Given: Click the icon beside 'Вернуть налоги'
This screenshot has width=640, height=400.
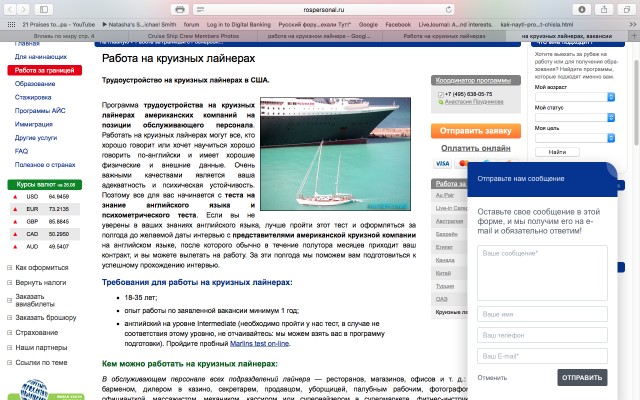Looking at the screenshot, I should [8, 283].
